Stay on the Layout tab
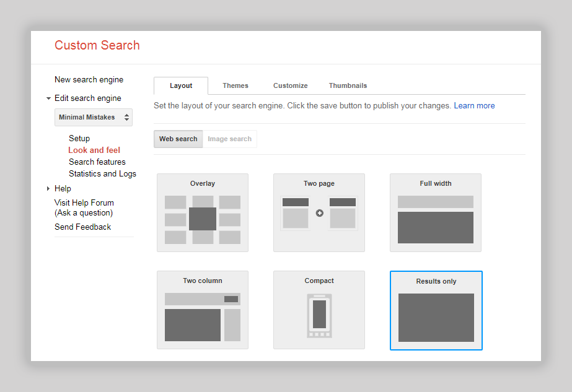572x392 pixels. [180, 85]
